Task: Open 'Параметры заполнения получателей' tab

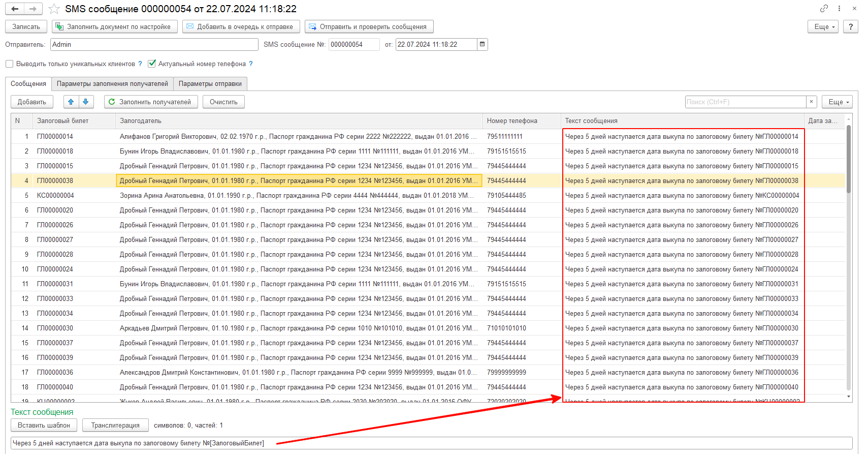Action: 112,83
